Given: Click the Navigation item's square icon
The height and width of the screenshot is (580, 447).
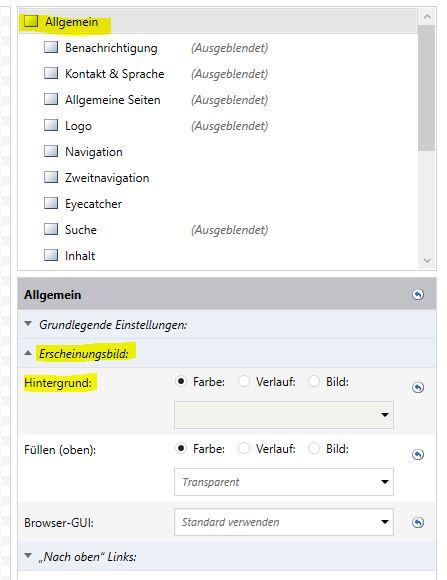Looking at the screenshot, I should [x=51, y=151].
